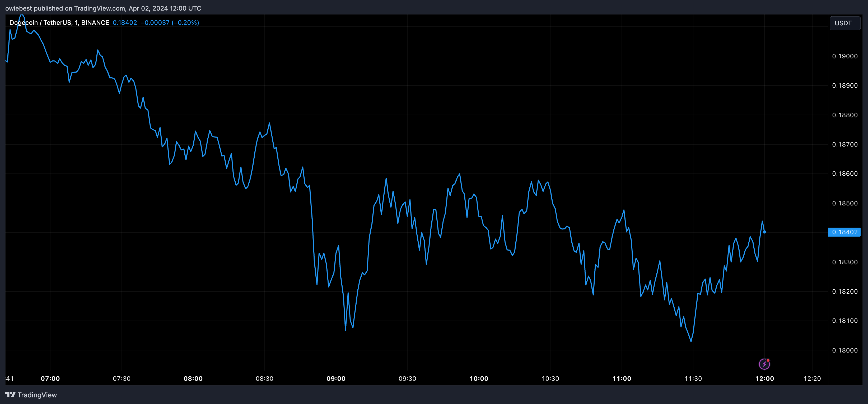Image resolution: width=868 pixels, height=404 pixels.
Task: Select the current price label 0.18402
Action: point(844,232)
